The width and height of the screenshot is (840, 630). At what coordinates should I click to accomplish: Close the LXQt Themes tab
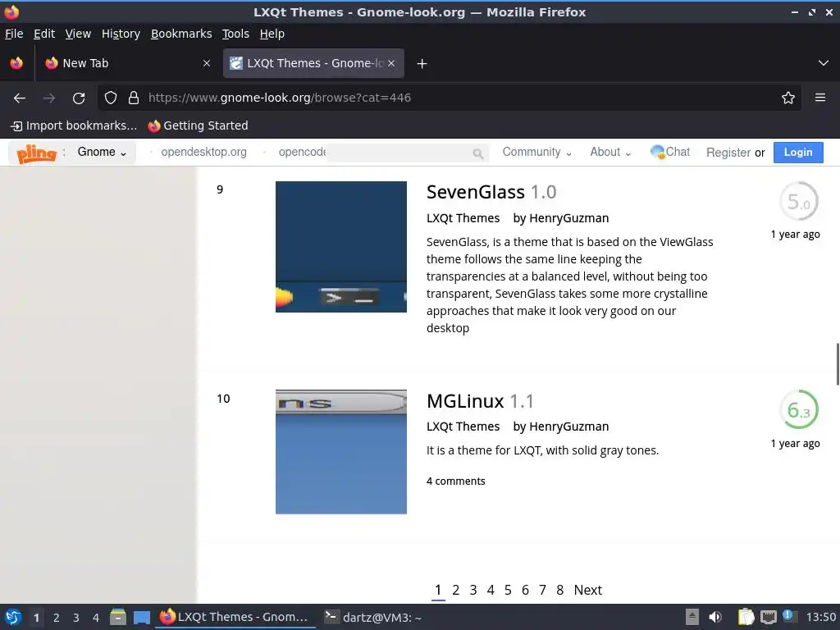point(391,63)
